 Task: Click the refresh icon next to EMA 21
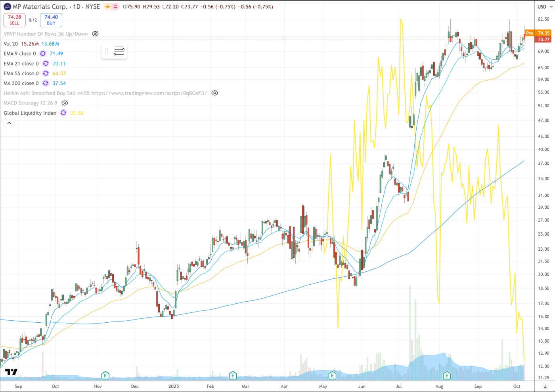pos(46,64)
